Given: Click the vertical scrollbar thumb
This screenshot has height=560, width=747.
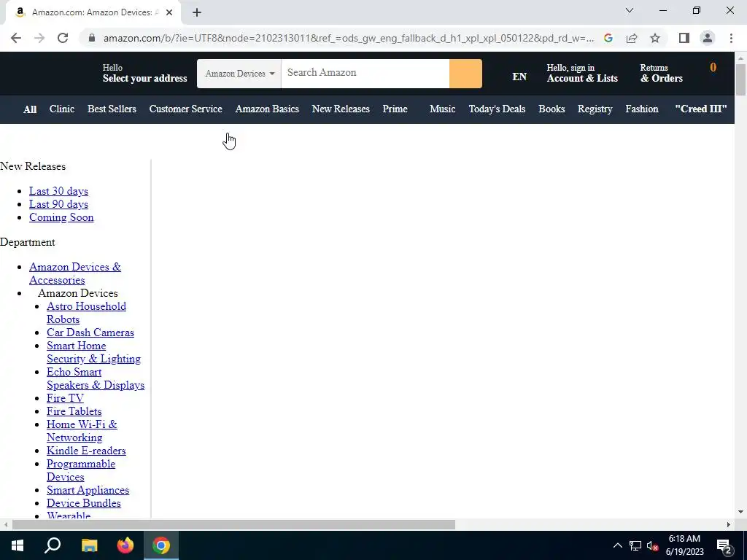Looking at the screenshot, I should pyautogui.click(x=741, y=79).
